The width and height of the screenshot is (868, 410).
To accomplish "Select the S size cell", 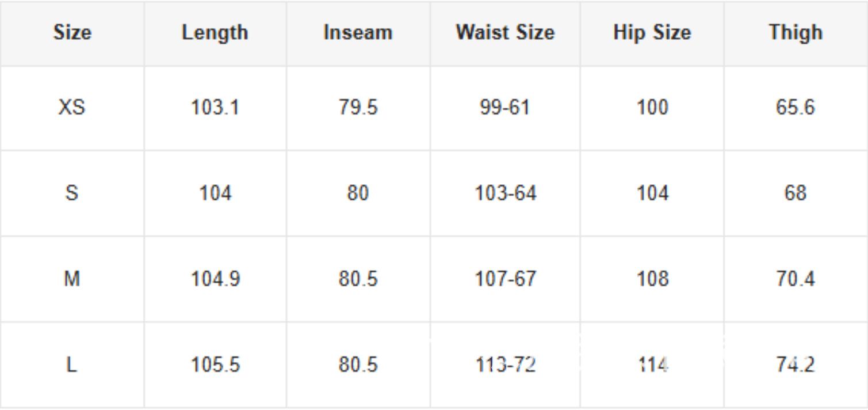I will tap(72, 193).
